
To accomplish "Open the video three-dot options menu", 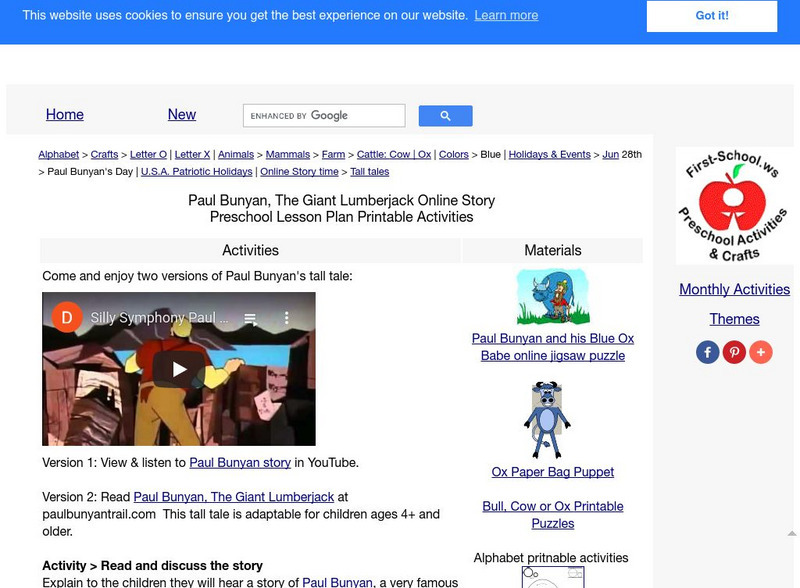I will coord(287,318).
